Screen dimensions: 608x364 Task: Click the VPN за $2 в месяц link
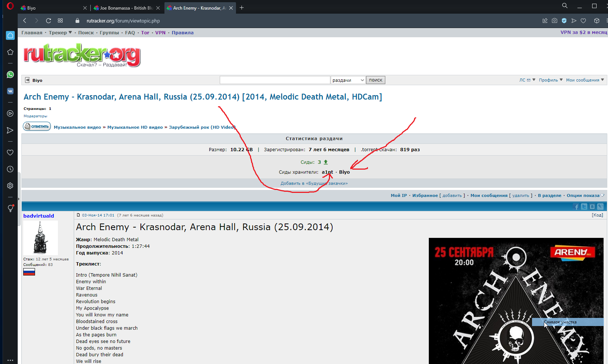pyautogui.click(x=584, y=32)
